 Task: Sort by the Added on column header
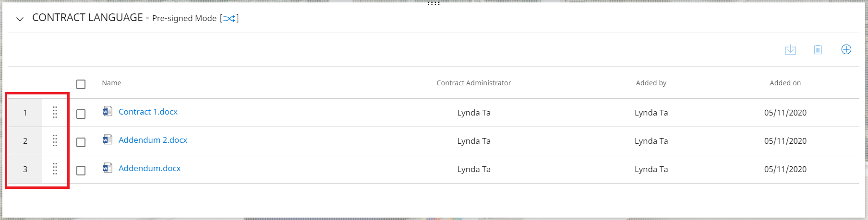click(785, 83)
